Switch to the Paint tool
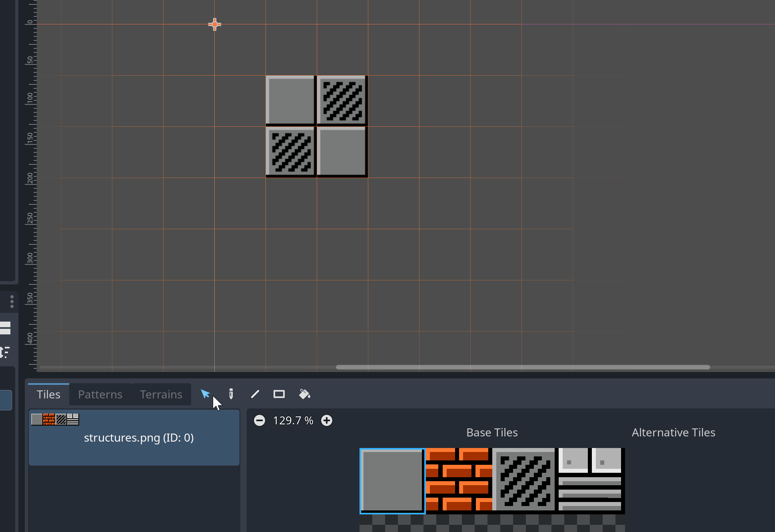Screen dimensions: 775x532 click(231, 394)
